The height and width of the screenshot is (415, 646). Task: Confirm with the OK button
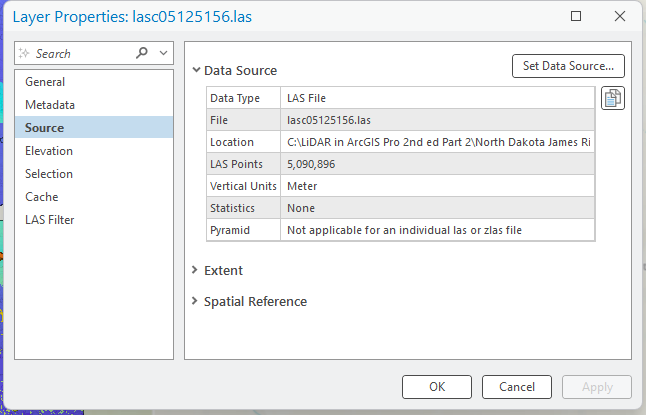(437, 387)
